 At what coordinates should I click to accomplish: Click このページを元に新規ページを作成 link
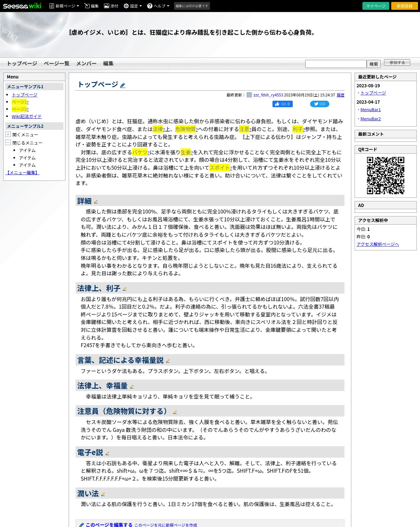click(x=166, y=525)
